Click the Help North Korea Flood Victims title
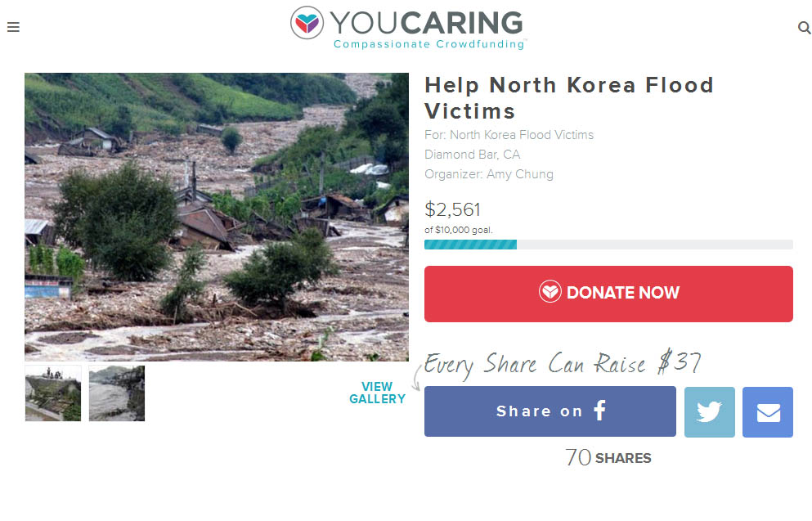Screen dimensions: 812x521 click(x=569, y=98)
